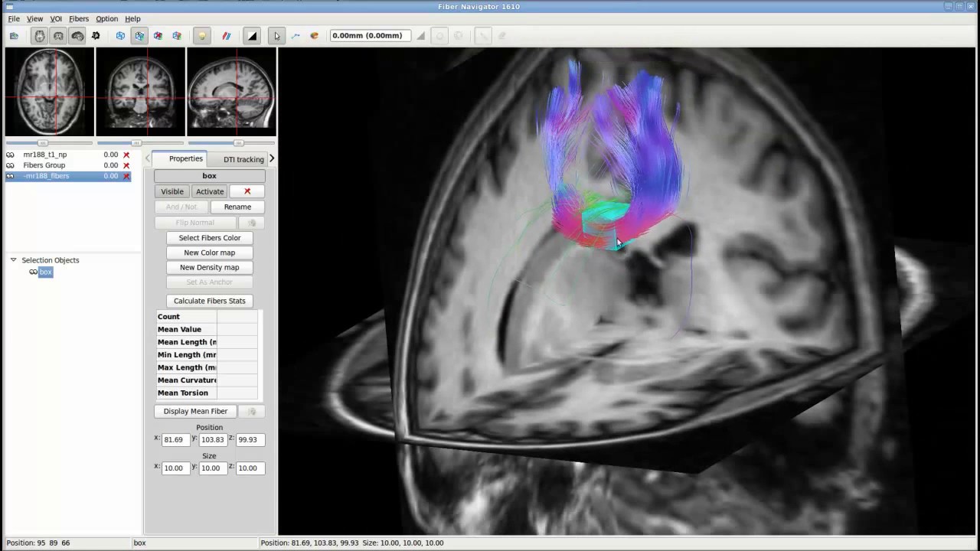Open the View menu
This screenshot has height=551, width=980.
pyautogui.click(x=34, y=18)
